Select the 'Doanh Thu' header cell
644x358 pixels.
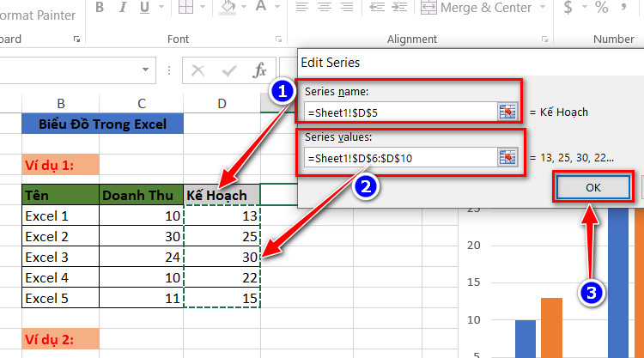click(142, 195)
